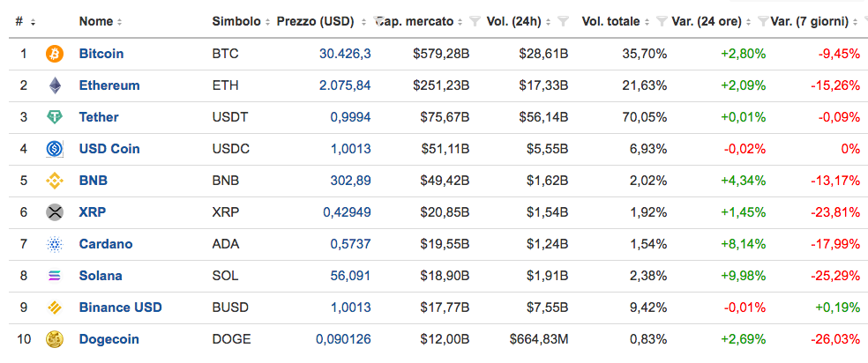Click the Cardano logo icon
This screenshot has width=868, height=363.
(x=55, y=244)
